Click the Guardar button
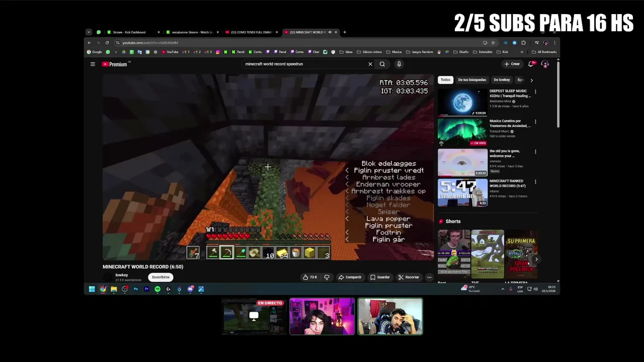The height and width of the screenshot is (362, 644). tap(380, 277)
